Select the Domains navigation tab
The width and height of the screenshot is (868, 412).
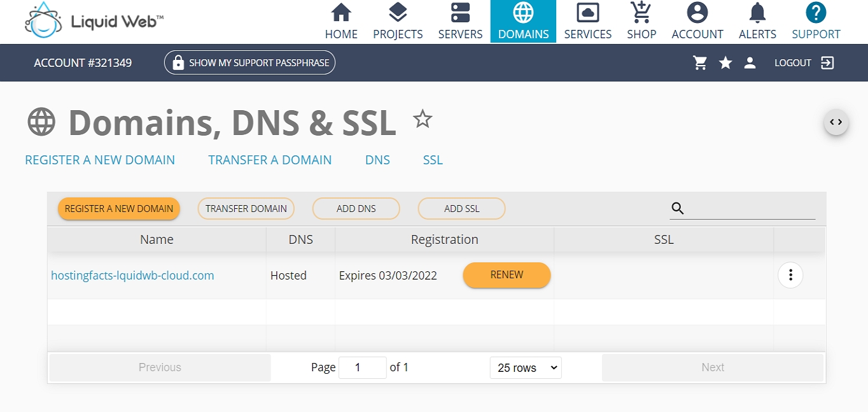point(523,22)
